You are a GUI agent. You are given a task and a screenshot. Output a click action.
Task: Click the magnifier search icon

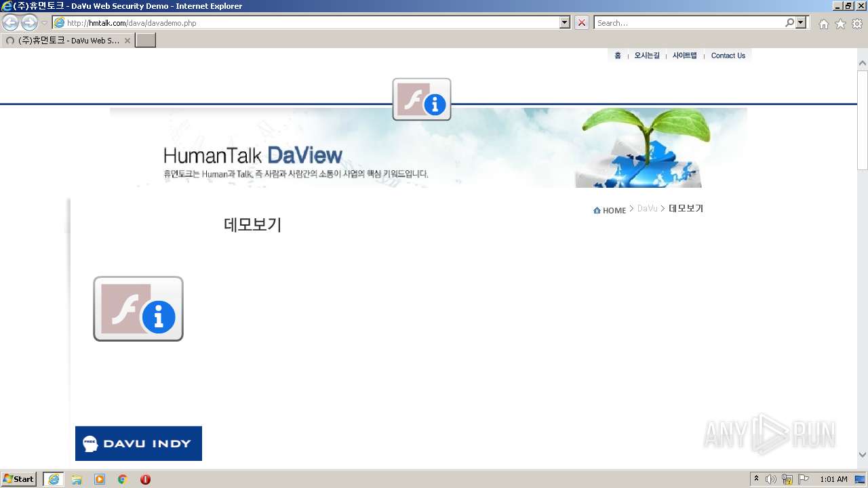(789, 22)
